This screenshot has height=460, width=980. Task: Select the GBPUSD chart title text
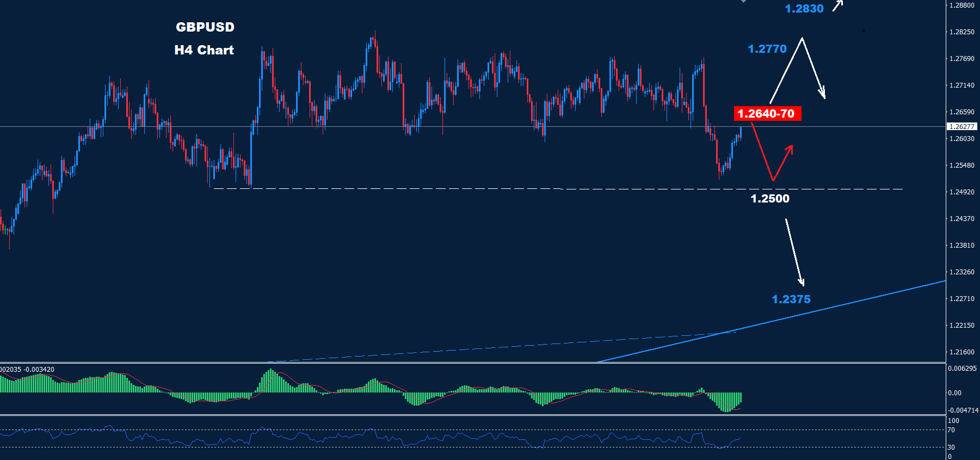(205, 27)
